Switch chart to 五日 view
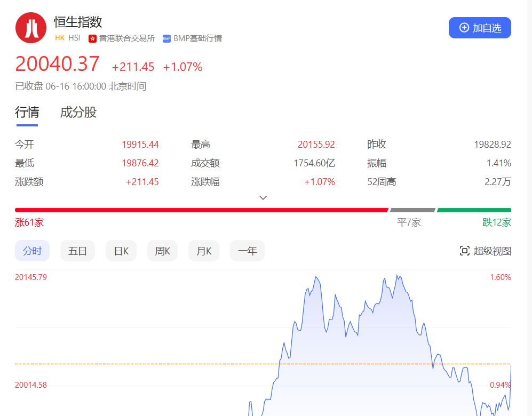This screenshot has width=532, height=416. click(77, 251)
